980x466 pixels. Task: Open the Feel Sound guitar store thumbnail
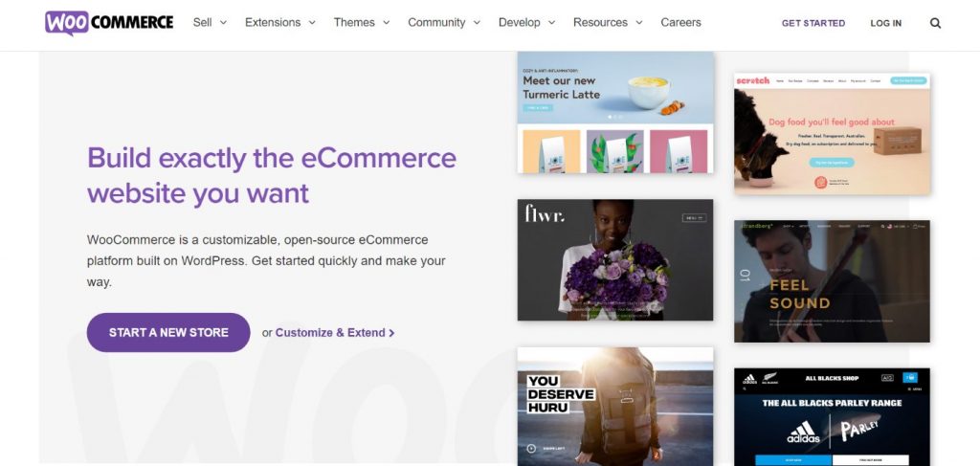(832, 281)
